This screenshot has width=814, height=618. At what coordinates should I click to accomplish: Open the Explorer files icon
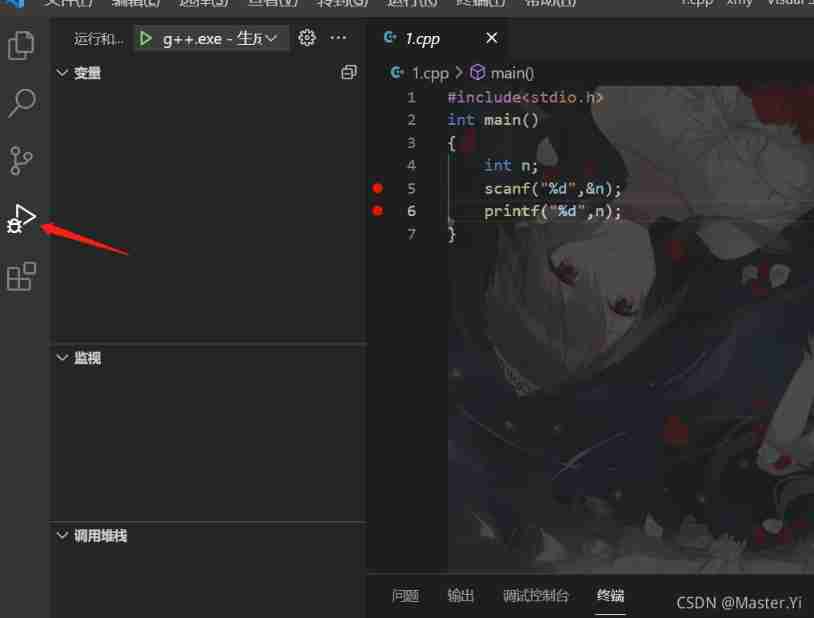click(21, 46)
